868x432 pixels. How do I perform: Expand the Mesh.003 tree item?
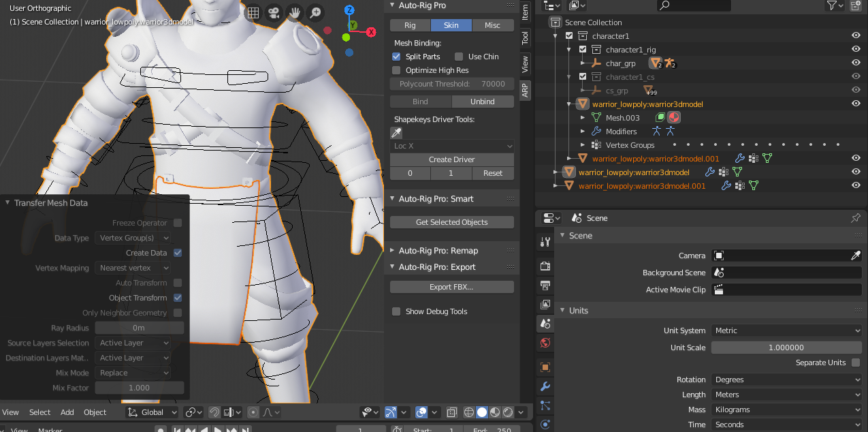[583, 118]
